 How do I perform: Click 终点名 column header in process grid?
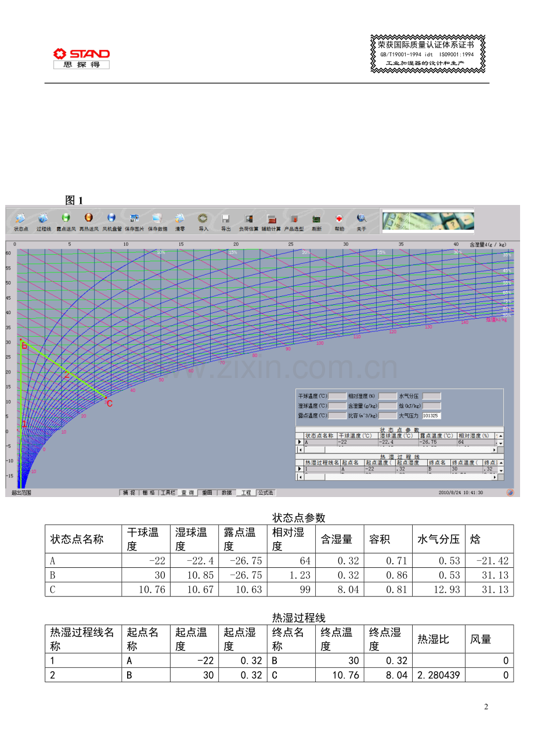[439, 463]
